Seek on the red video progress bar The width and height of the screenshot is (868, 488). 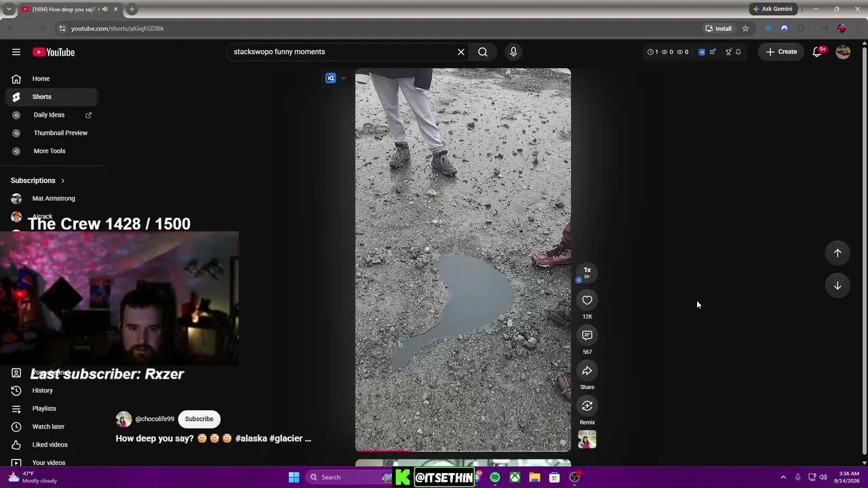pos(463,450)
